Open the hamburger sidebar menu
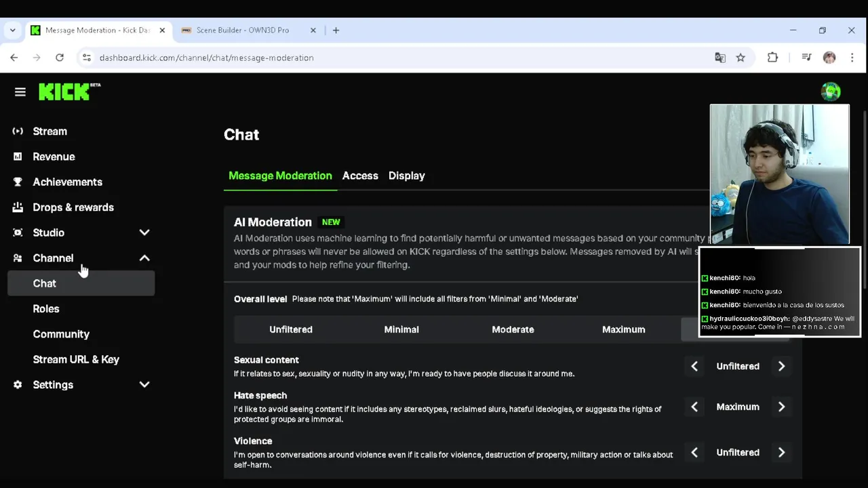 tap(20, 91)
